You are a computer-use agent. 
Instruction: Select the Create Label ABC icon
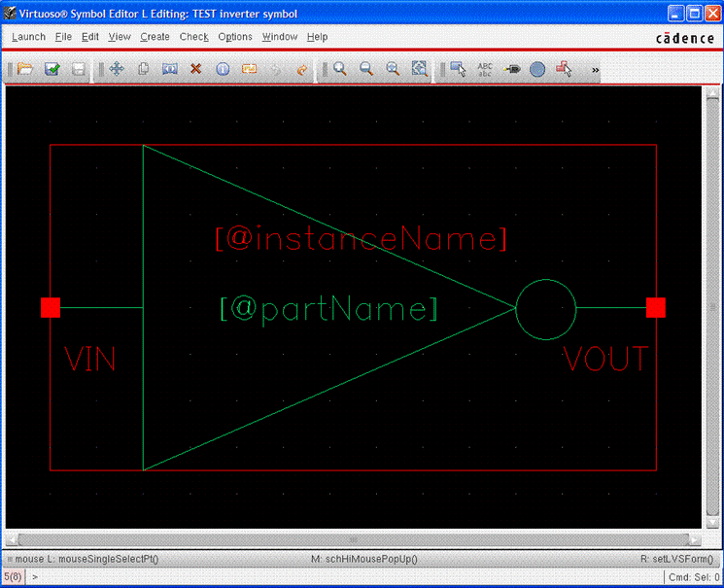tap(485, 70)
